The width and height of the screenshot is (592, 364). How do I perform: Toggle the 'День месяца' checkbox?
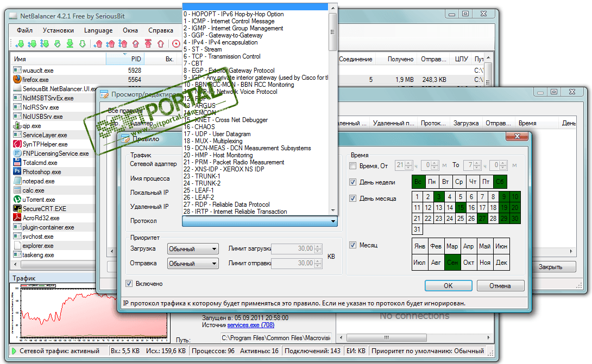click(352, 198)
